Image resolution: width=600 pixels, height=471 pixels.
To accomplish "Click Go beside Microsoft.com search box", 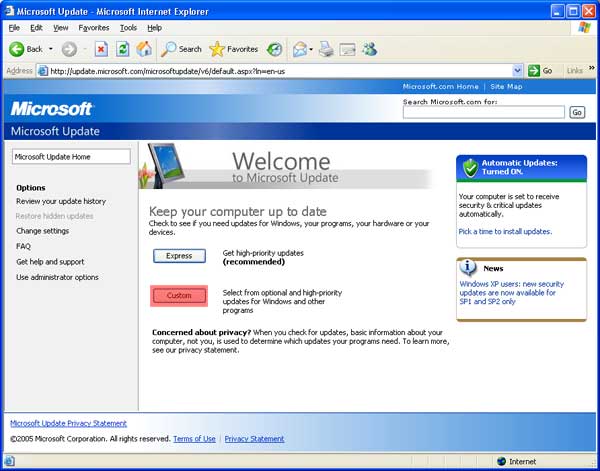I will tap(577, 112).
